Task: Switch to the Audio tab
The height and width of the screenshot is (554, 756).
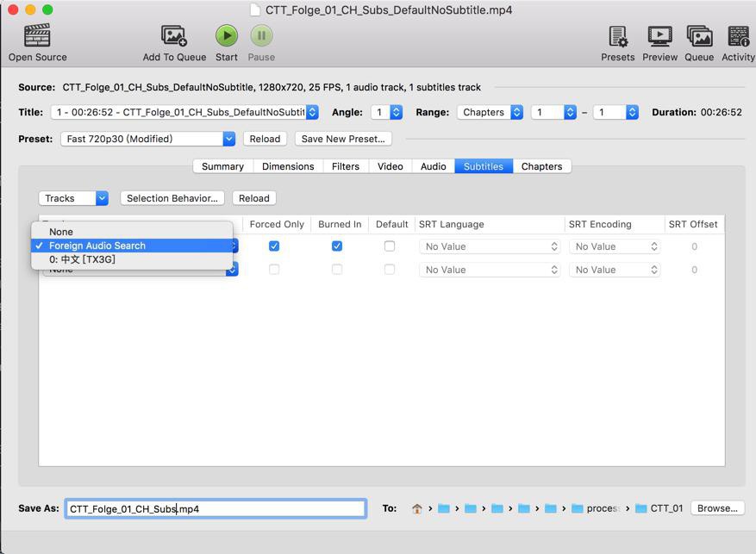Action: point(433,166)
